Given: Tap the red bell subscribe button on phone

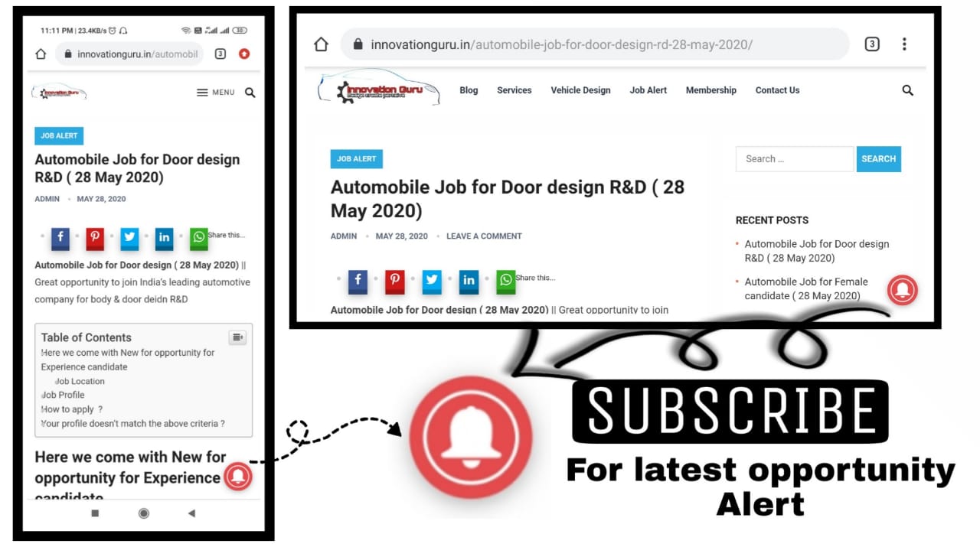Looking at the screenshot, I should (238, 477).
